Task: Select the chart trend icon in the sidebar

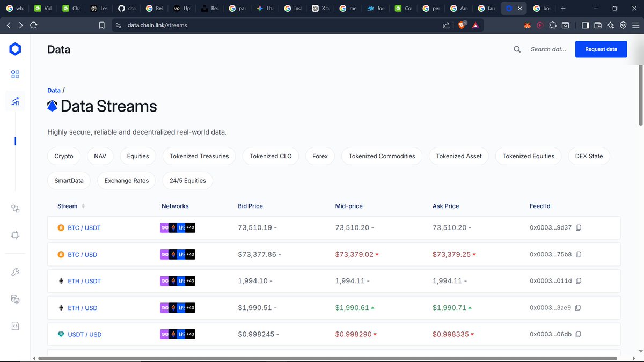Action: 15,101
